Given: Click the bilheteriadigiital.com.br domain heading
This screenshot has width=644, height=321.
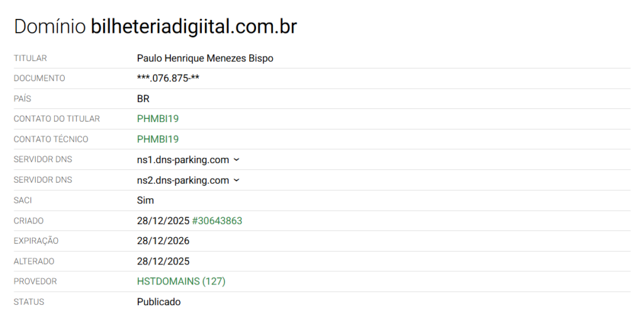Looking at the screenshot, I should click(x=194, y=26).
